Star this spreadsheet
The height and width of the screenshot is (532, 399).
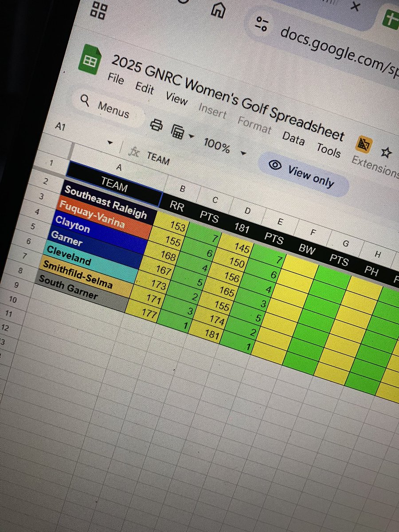click(x=386, y=152)
